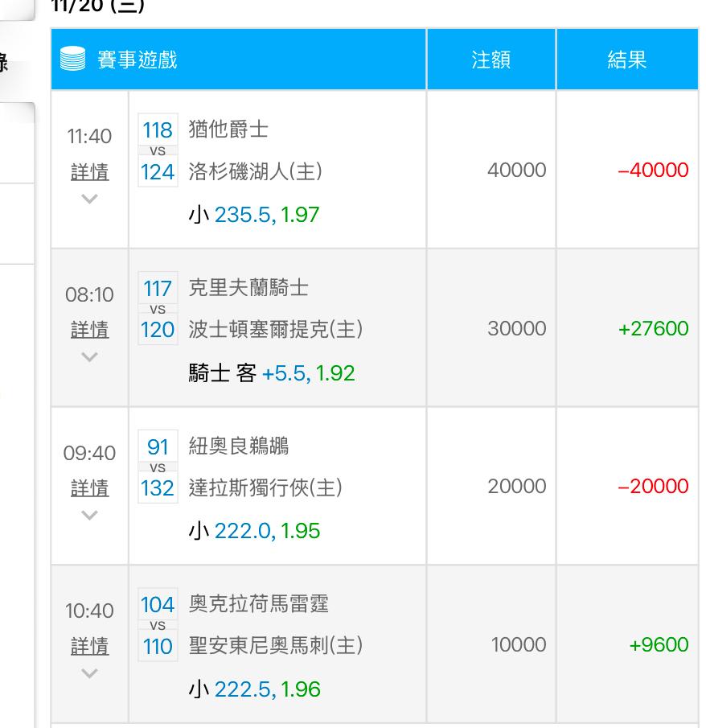This screenshot has height=728, width=706.
Task: Select score box 117 vs 120
Action: coord(158,308)
